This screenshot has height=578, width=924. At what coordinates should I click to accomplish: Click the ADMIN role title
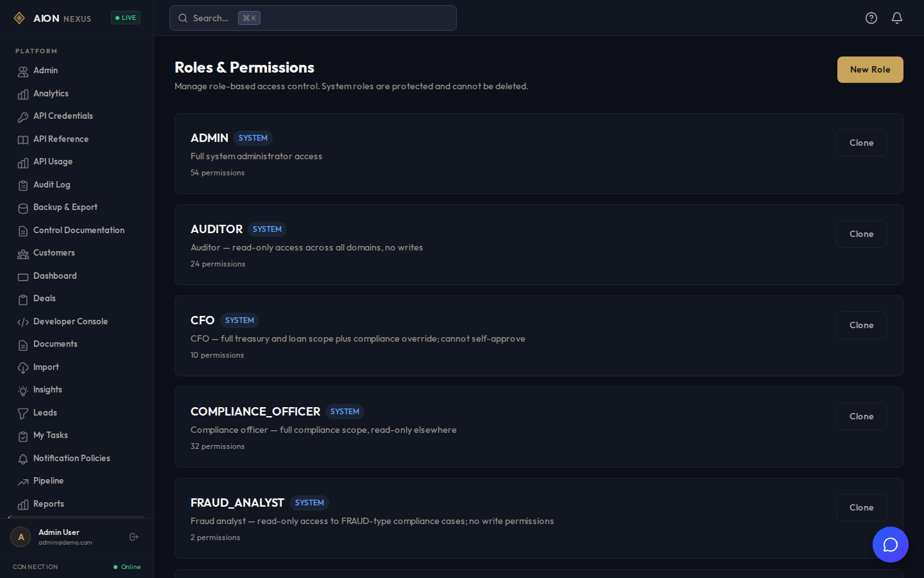point(209,138)
